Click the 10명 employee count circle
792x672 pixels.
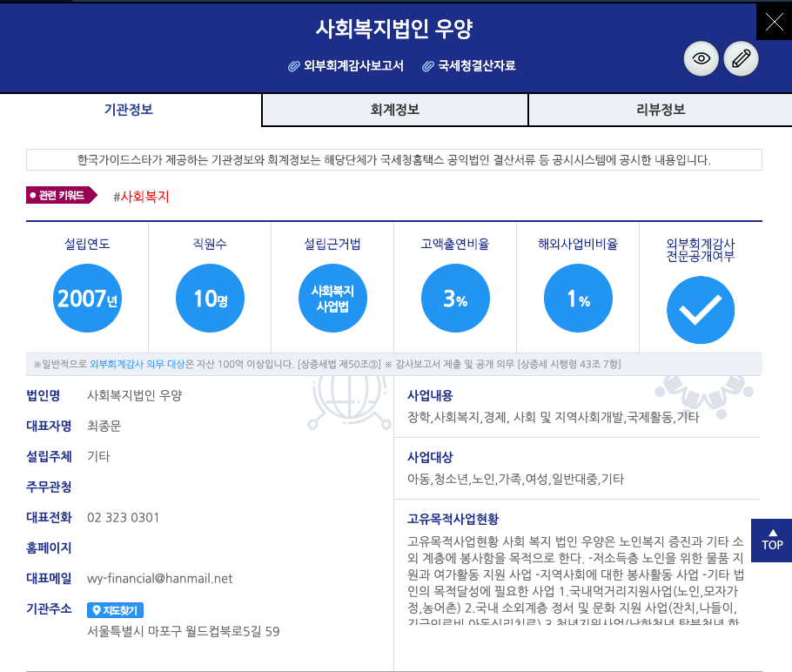coord(210,298)
